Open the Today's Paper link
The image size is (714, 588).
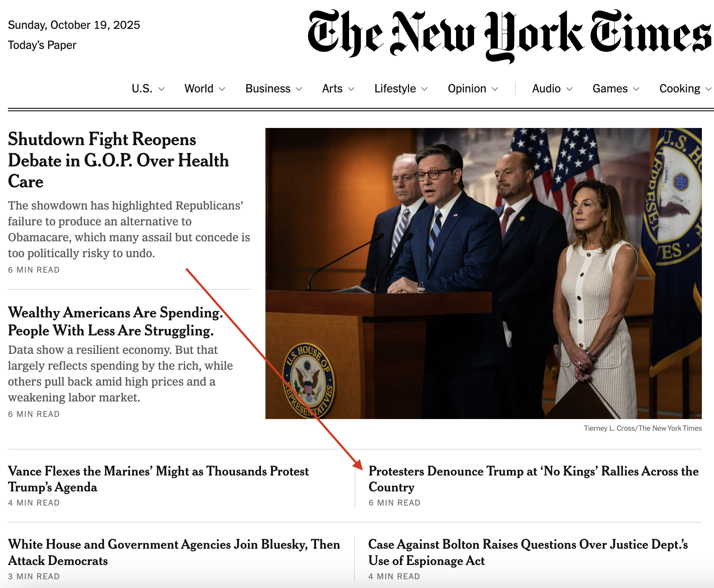tap(42, 45)
